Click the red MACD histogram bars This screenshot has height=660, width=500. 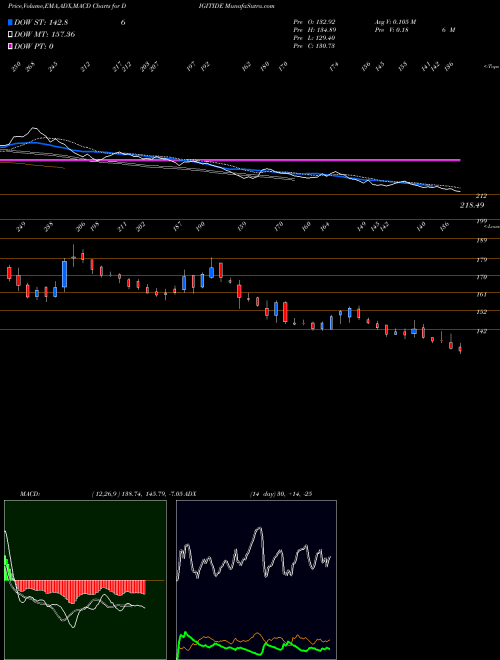[80, 589]
